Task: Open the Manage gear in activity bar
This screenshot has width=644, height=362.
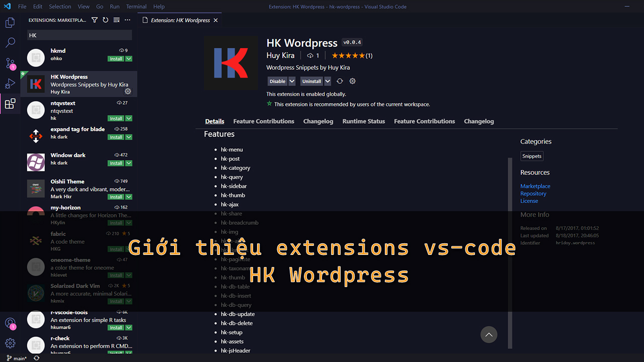Action: click(x=10, y=343)
